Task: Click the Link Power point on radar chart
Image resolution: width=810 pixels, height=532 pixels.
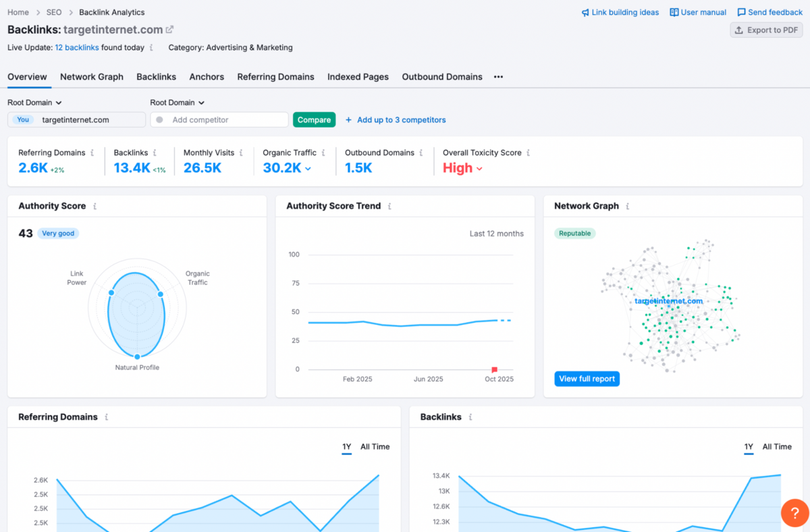Action: point(111,292)
